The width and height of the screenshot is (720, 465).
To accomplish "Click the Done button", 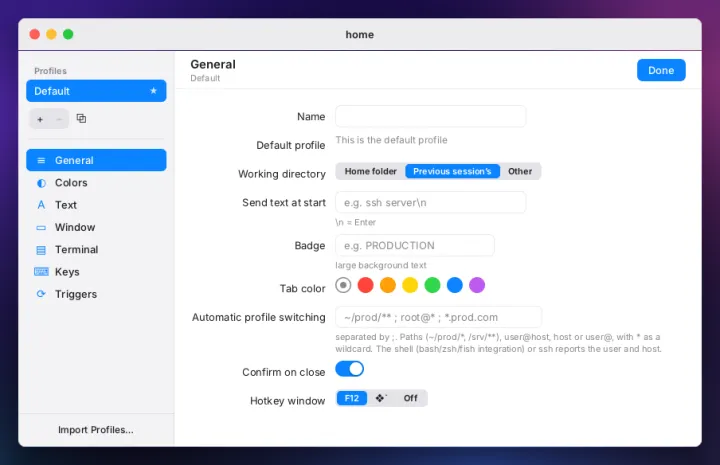I will coord(661,70).
